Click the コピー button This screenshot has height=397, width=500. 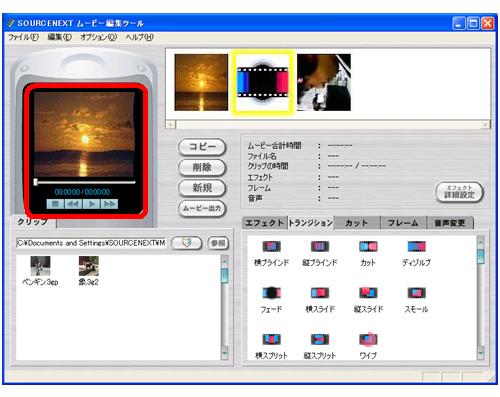point(202,147)
